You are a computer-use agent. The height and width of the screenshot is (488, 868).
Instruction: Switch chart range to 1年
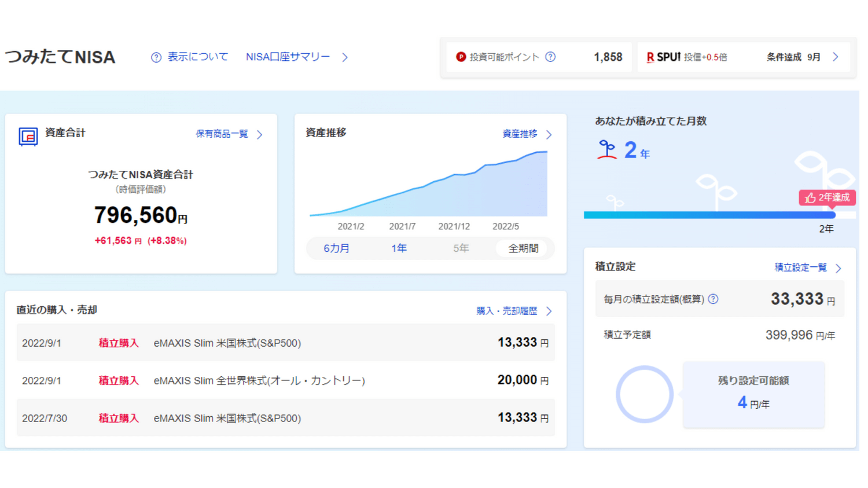point(399,248)
